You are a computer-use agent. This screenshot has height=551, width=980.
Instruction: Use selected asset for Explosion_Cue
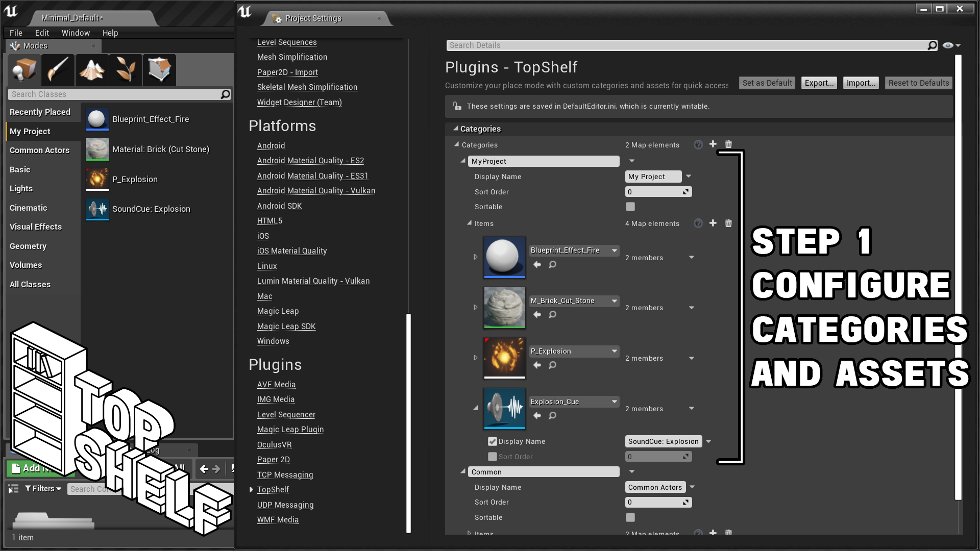coord(537,415)
